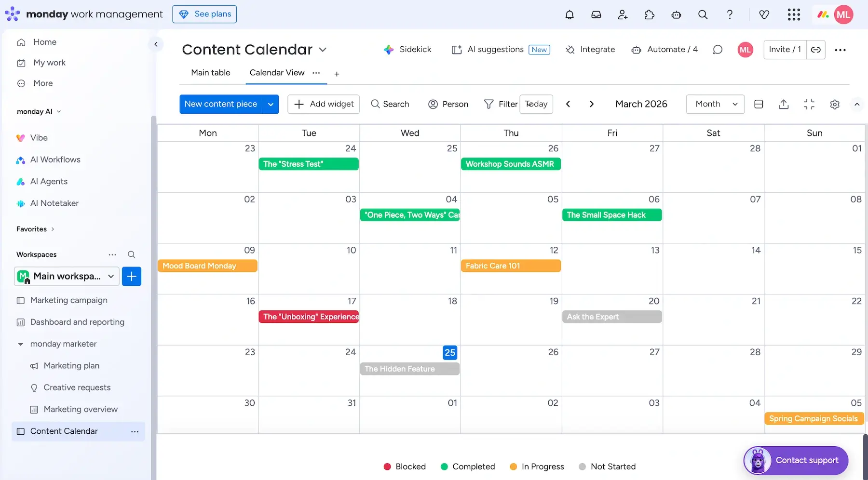Open the Marketing plan board
The width and height of the screenshot is (868, 480).
71,365
